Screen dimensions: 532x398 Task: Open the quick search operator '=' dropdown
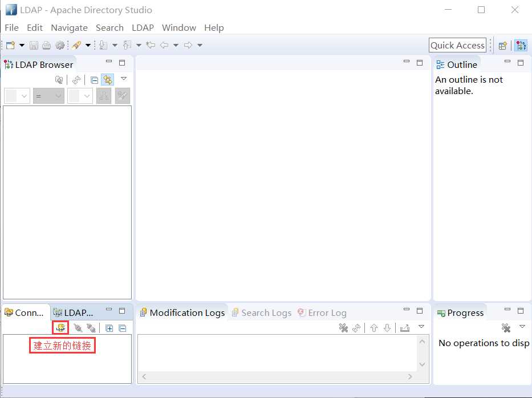coord(48,96)
